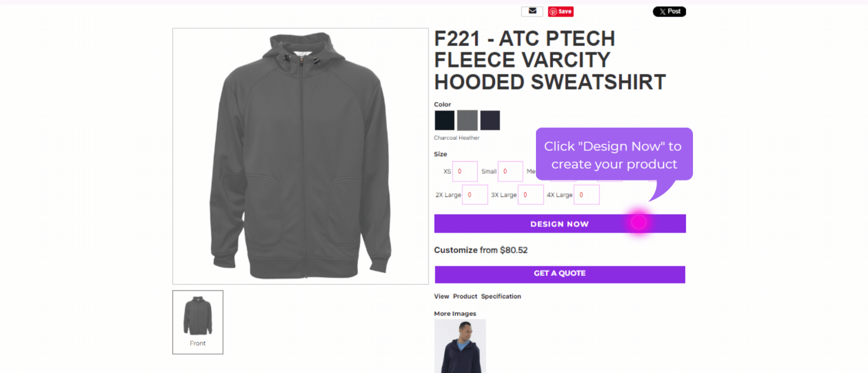Select the Front view thumbnail
Image resolution: width=868 pixels, height=373 pixels.
[x=198, y=322]
